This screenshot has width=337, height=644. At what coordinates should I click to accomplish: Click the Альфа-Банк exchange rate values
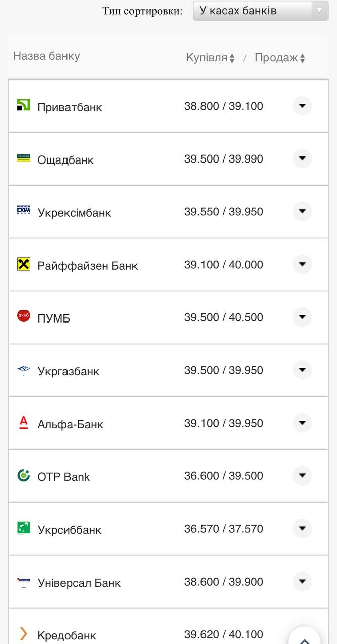224,423
